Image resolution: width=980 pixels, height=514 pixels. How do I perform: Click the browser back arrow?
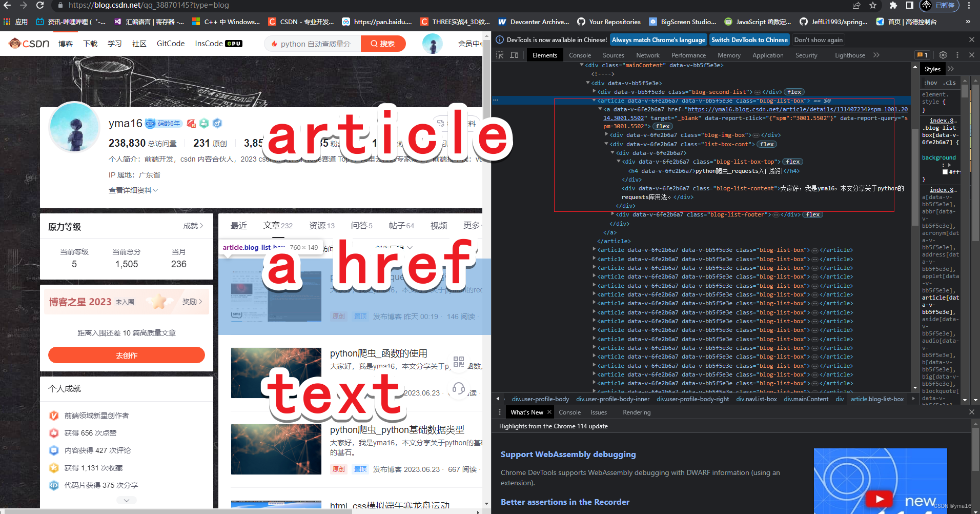7,5
